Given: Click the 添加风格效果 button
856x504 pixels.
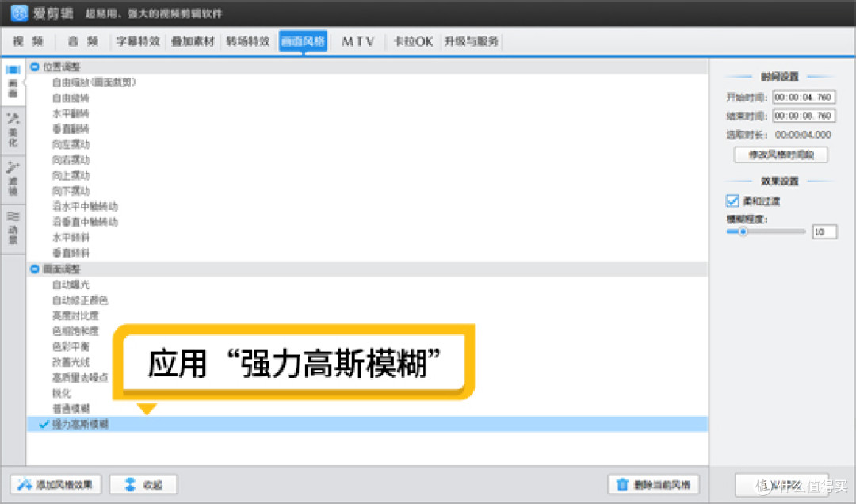Looking at the screenshot, I should [x=55, y=484].
